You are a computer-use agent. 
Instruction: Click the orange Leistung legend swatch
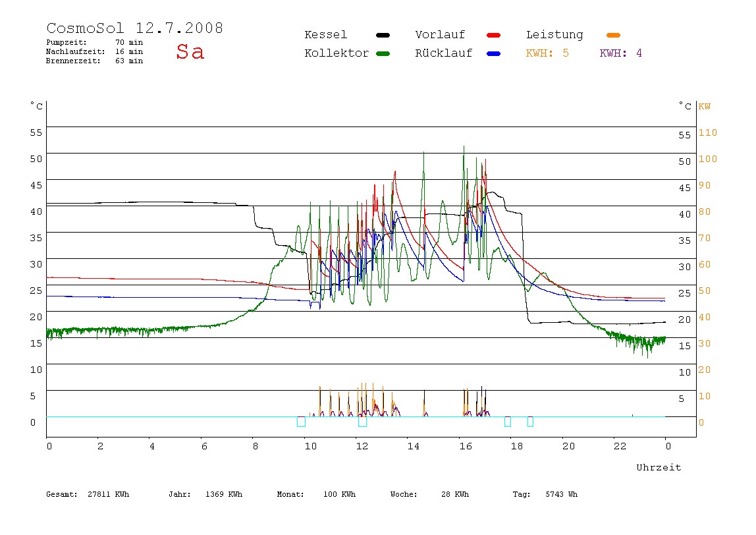[613, 35]
